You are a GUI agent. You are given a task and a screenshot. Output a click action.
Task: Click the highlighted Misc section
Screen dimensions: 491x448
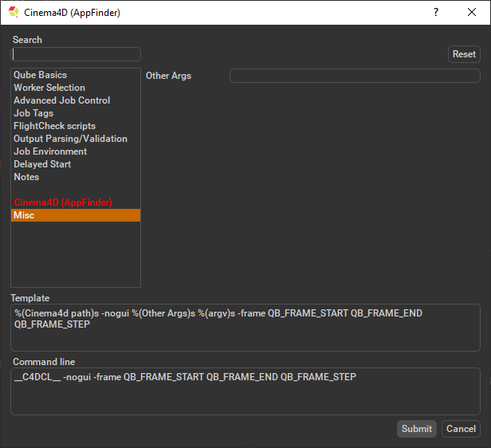click(76, 215)
